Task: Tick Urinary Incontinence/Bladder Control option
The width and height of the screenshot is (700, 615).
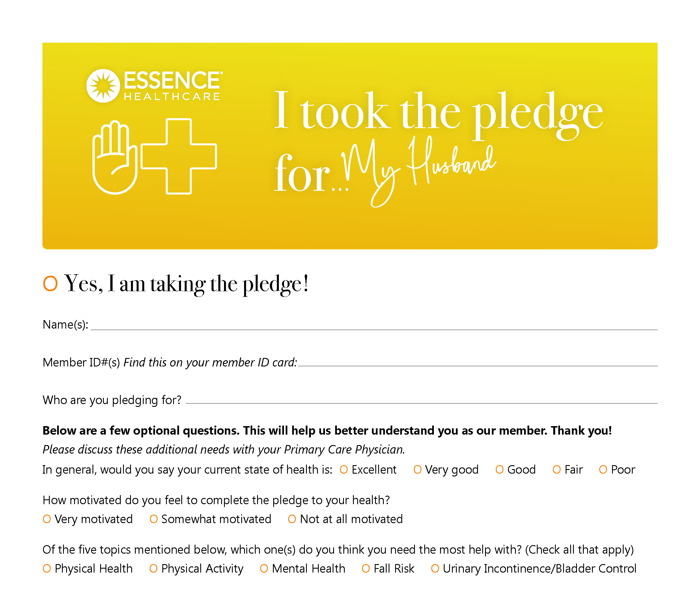Action: coord(435,568)
